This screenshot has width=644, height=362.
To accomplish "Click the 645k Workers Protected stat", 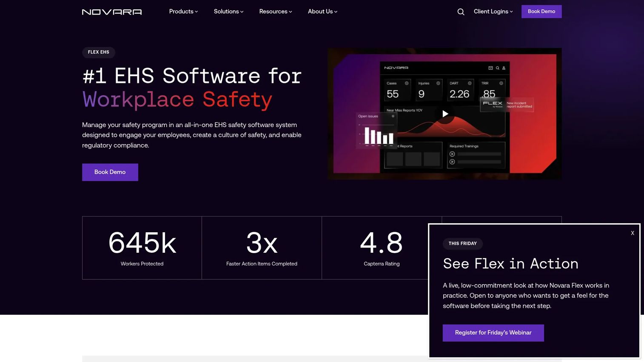I will (142, 248).
